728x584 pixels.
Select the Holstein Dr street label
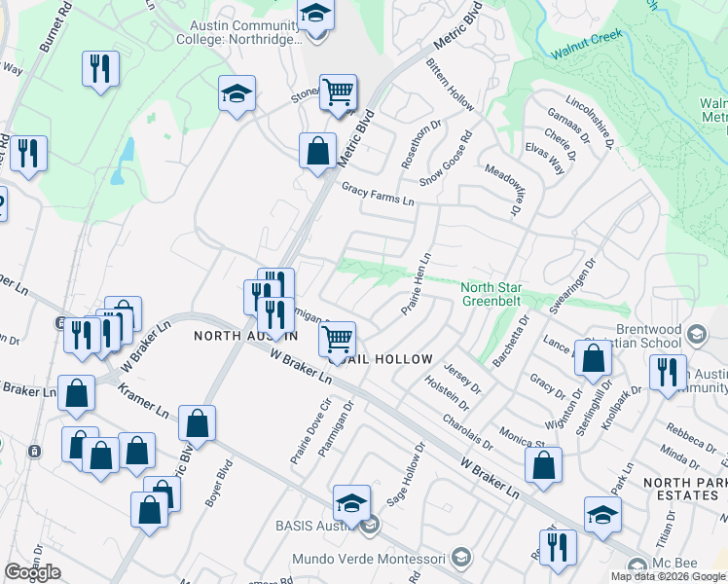(x=447, y=393)
